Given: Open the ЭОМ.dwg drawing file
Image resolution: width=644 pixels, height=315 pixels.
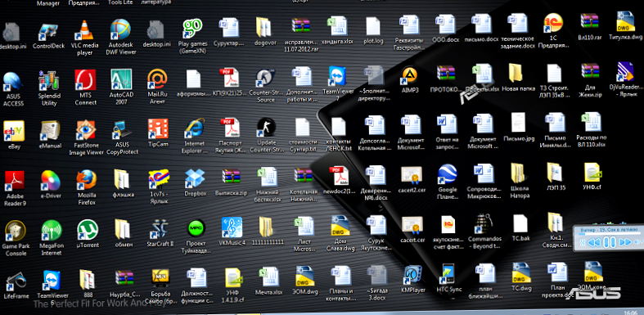Looking at the screenshot, I should pyautogui.click(x=304, y=281).
